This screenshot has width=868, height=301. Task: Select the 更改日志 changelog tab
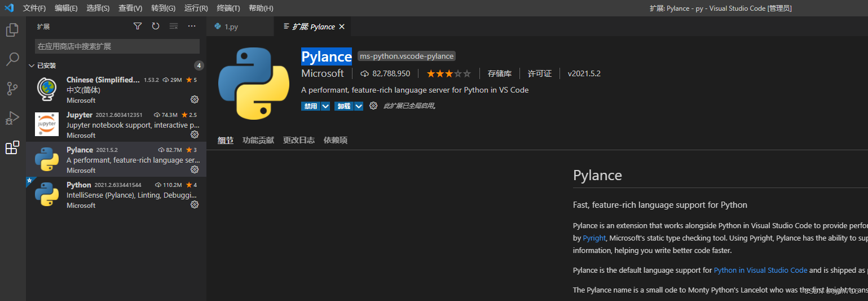(299, 140)
